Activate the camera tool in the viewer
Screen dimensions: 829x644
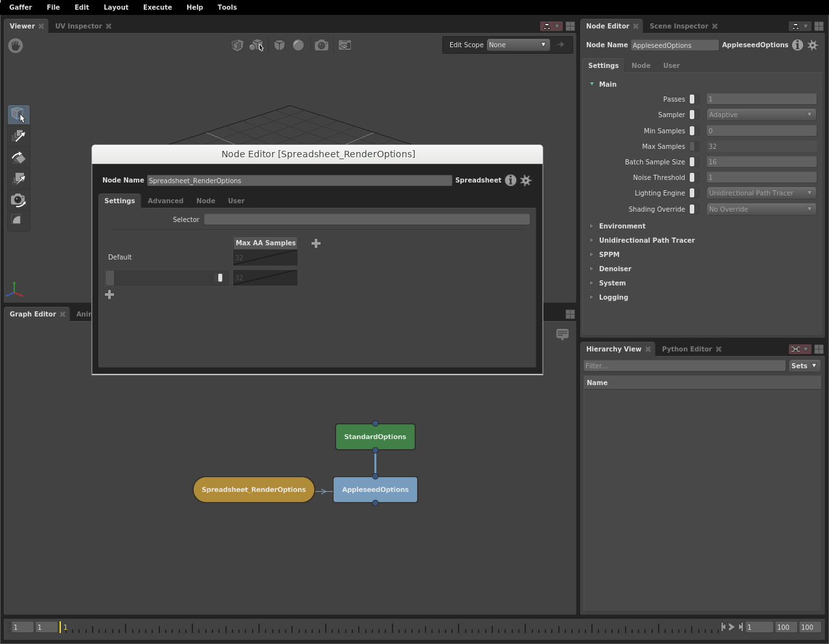[x=18, y=200]
